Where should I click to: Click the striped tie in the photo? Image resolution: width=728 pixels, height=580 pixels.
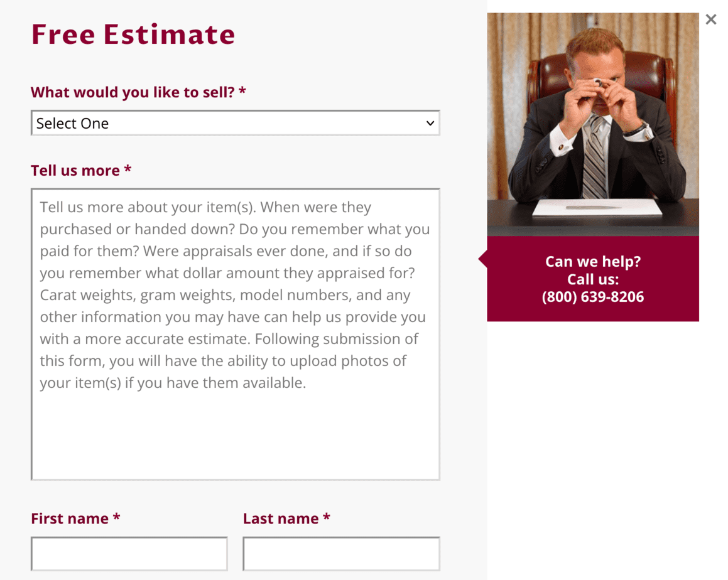click(594, 158)
